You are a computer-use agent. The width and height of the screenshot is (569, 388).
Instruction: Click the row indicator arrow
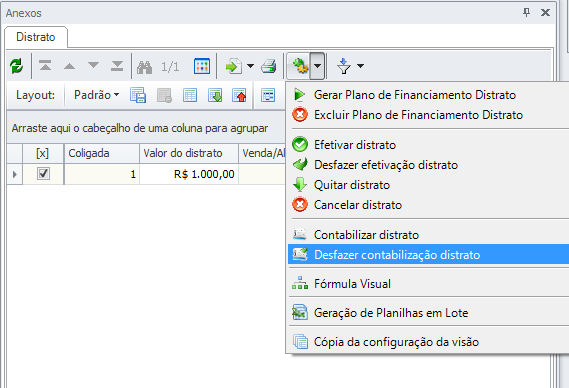click(x=15, y=174)
